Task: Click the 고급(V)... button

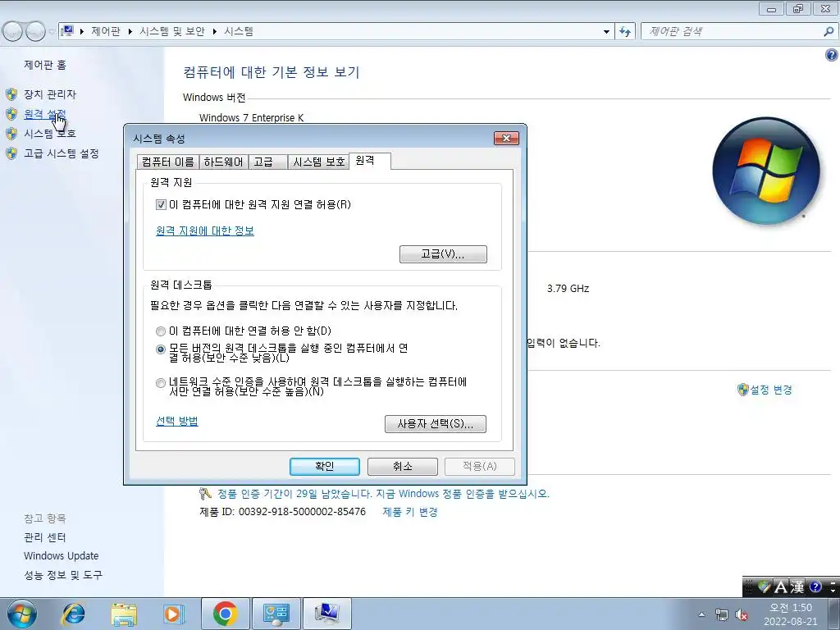Action: click(443, 254)
